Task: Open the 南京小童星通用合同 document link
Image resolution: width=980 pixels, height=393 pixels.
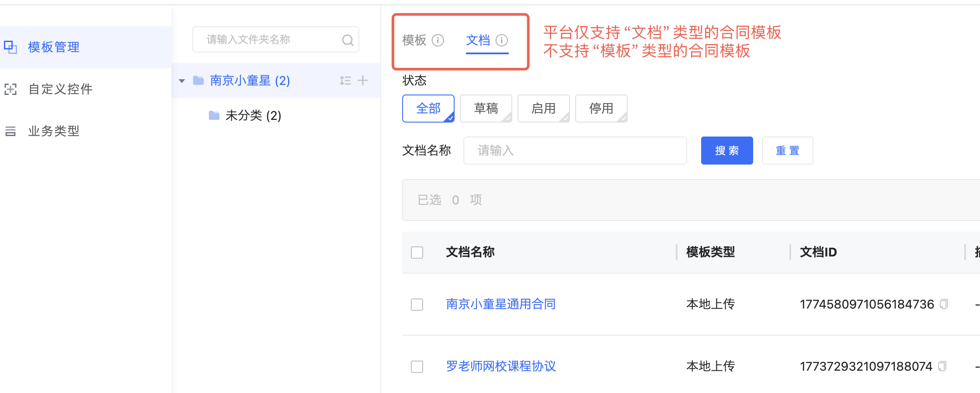Action: pos(500,304)
